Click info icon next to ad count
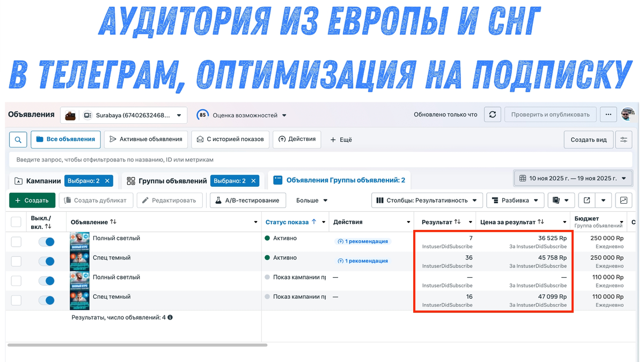Screen dimensions: 644x362 170,317
